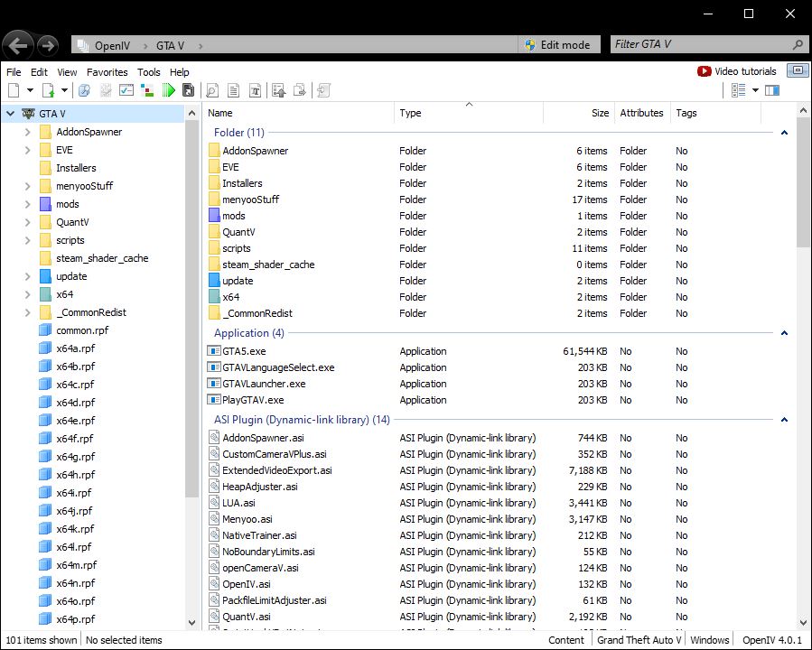
Task: Open the New file dropdown arrow
Action: point(30,90)
